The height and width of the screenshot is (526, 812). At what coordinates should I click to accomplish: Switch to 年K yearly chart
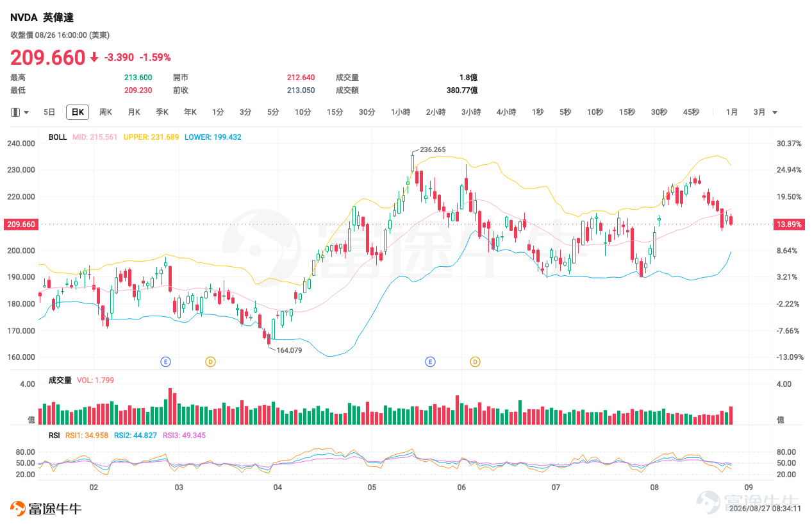pyautogui.click(x=190, y=112)
